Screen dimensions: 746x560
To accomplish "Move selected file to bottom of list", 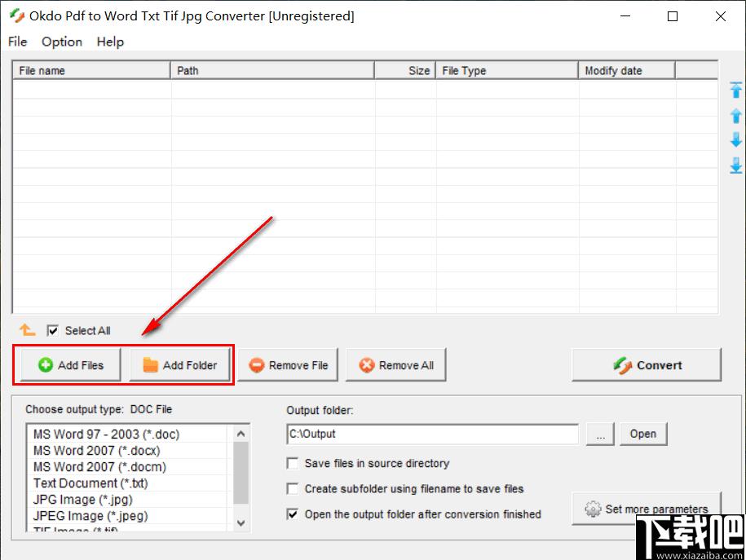I will coord(735,165).
